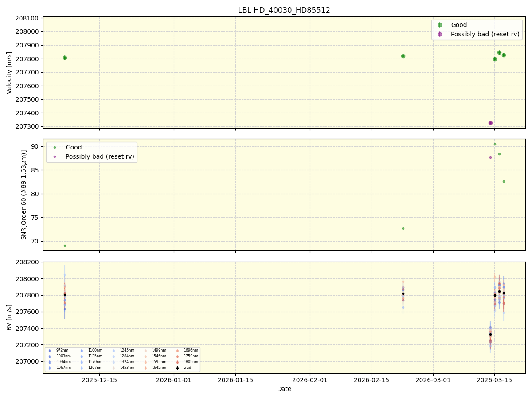
Task: Select the 1805nm wavelength legend marker
Action: (x=177, y=361)
